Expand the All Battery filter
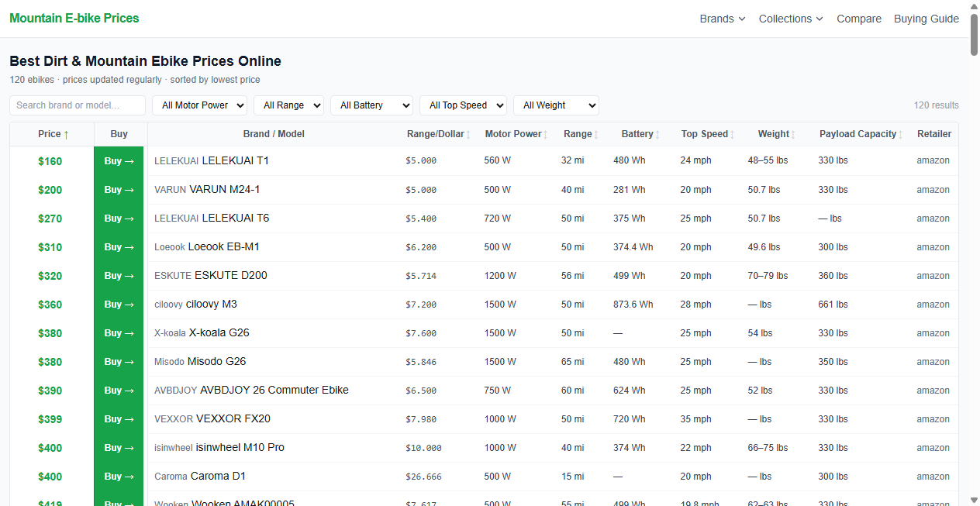 pos(371,105)
